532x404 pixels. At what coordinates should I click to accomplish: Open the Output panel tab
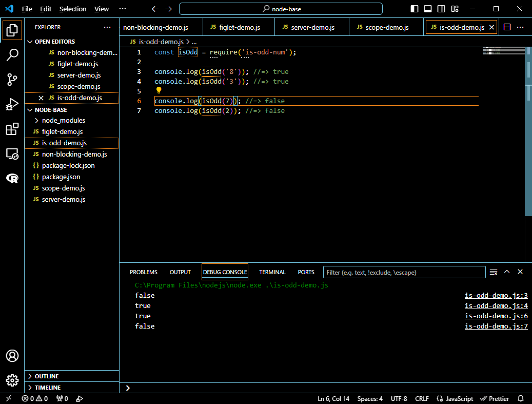(180, 272)
